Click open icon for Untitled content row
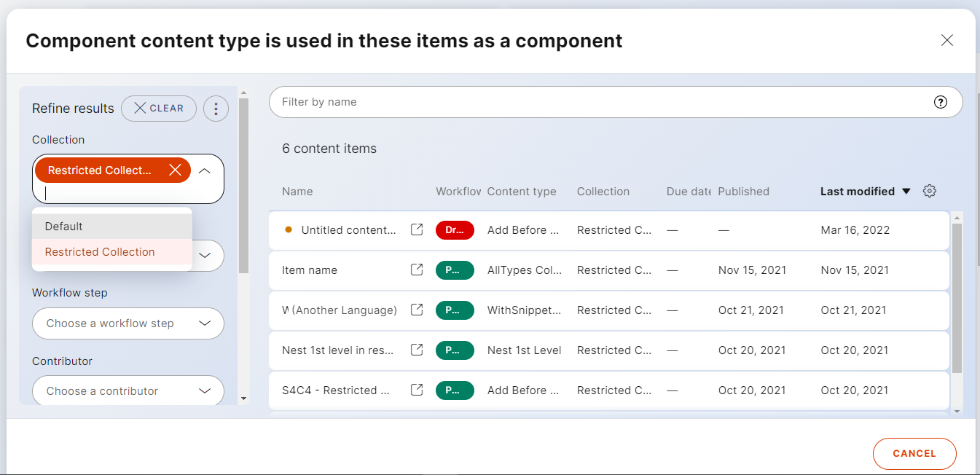Screen dimensions: 980x475 coord(417,230)
